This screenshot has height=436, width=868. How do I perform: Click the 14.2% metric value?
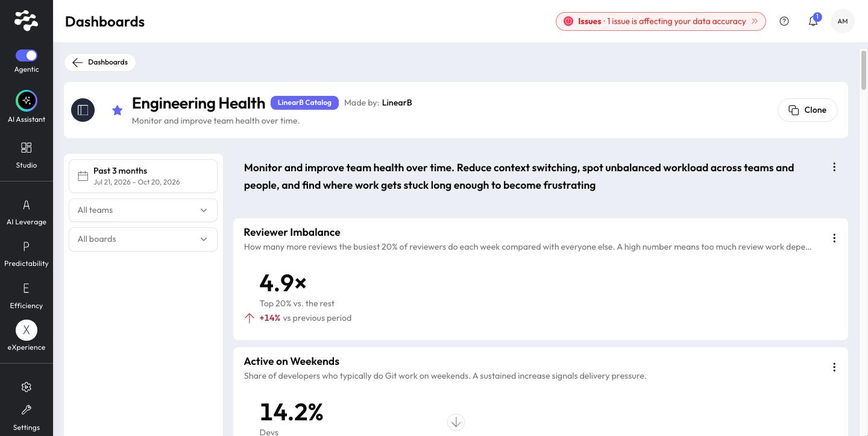point(292,412)
